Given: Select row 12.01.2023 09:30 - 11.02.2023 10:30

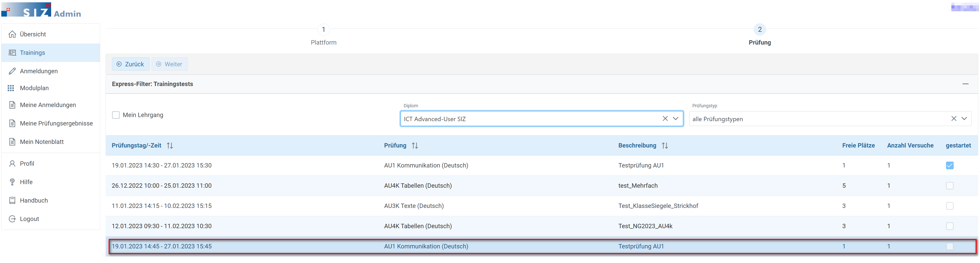Looking at the screenshot, I should pos(542,226).
